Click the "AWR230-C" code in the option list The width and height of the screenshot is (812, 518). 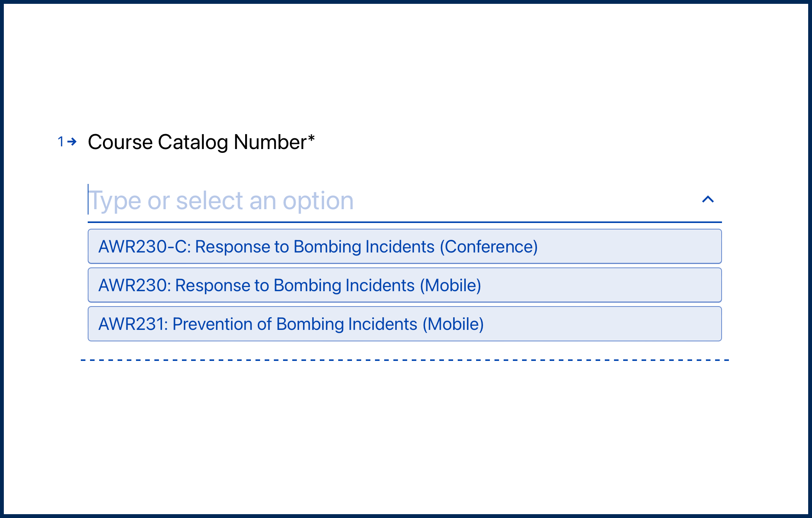pos(143,247)
